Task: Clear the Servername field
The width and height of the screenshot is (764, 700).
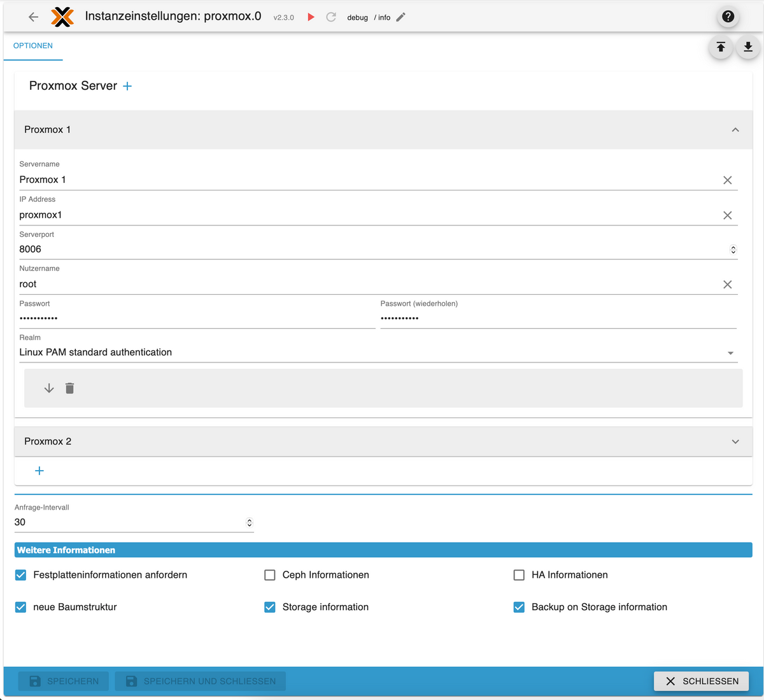Action: point(728,180)
